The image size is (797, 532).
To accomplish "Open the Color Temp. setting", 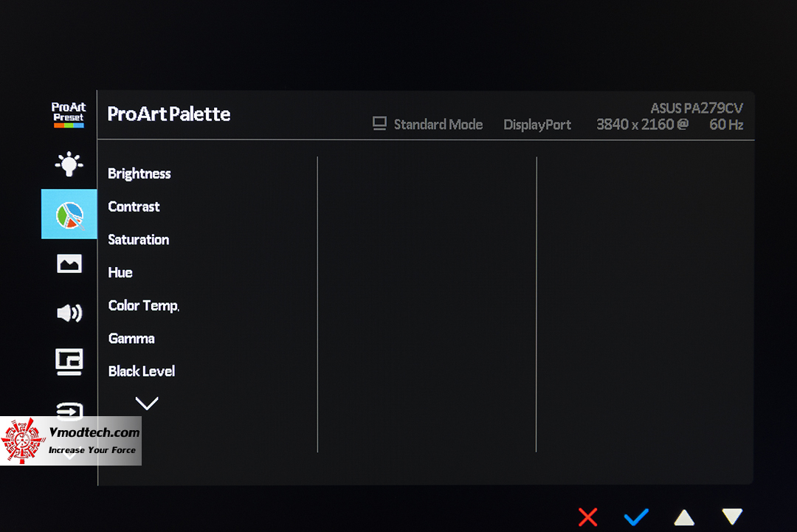I will pos(144,305).
